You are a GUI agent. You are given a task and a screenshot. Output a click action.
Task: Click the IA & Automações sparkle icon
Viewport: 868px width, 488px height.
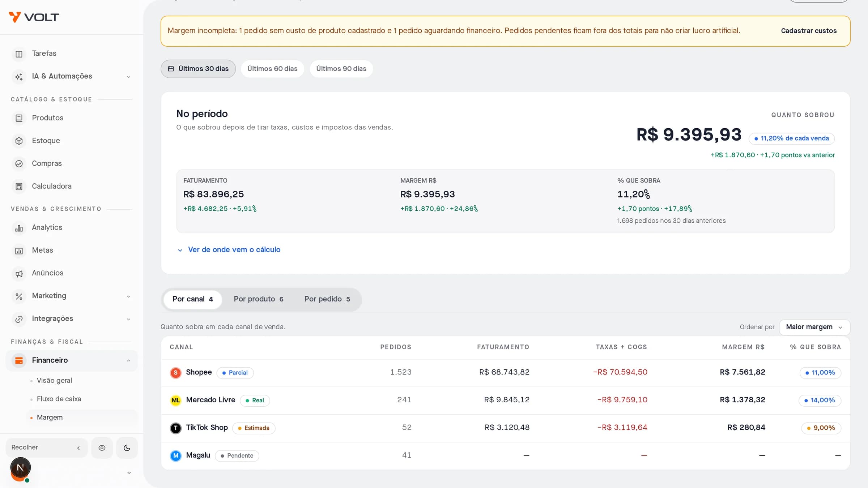[x=19, y=77]
